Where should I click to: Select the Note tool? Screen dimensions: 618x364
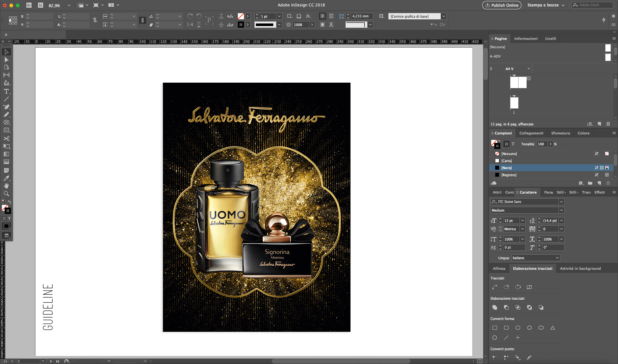point(6,170)
